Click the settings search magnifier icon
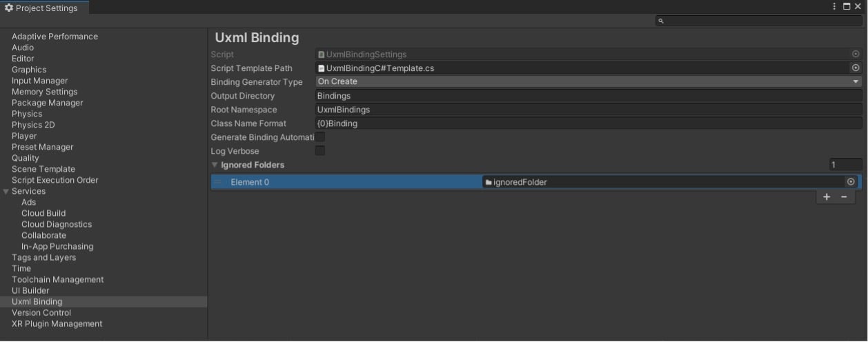The height and width of the screenshot is (342, 868). coord(661,21)
